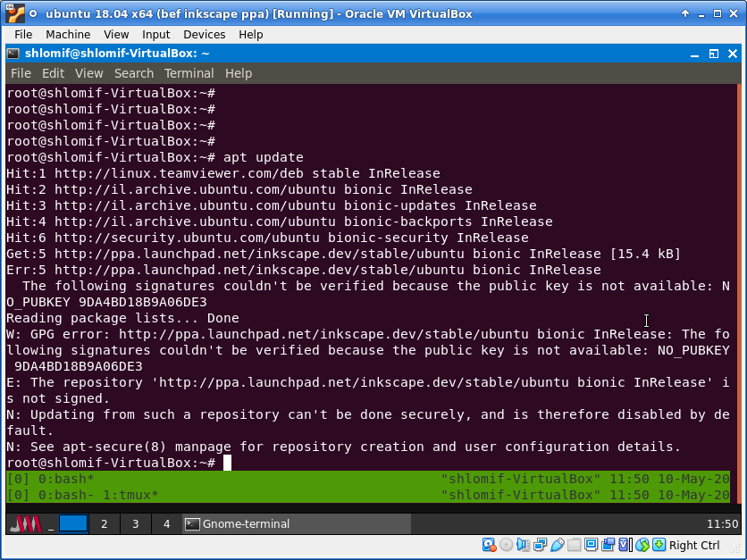
Task: Click the VirtualBox app icon in outer title bar
Action: click(15, 13)
